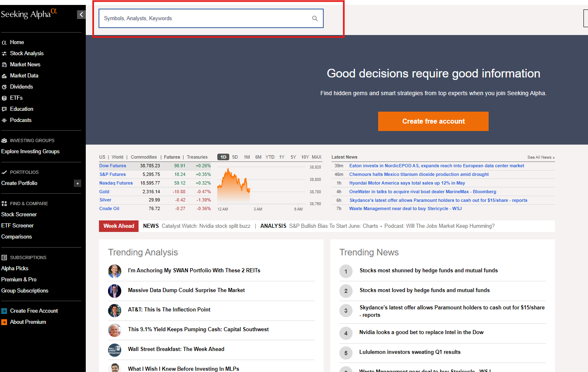
Task: Open Comparisons in the sidebar
Action: click(16, 236)
